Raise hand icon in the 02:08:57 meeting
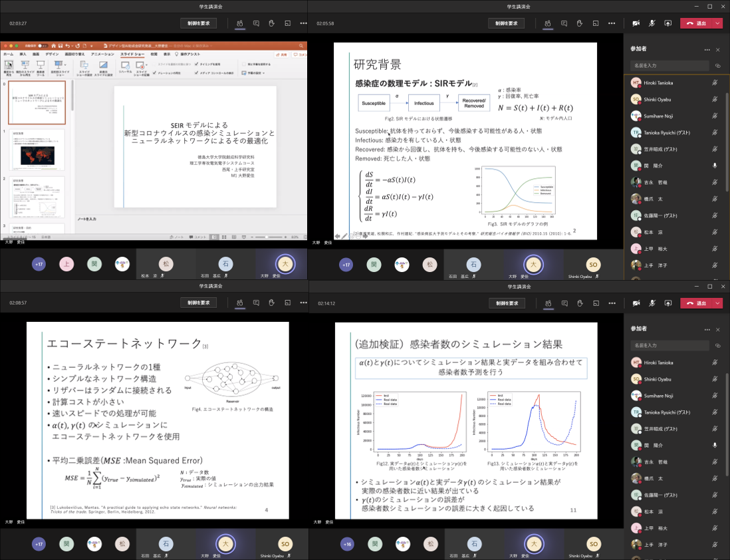 click(x=271, y=303)
